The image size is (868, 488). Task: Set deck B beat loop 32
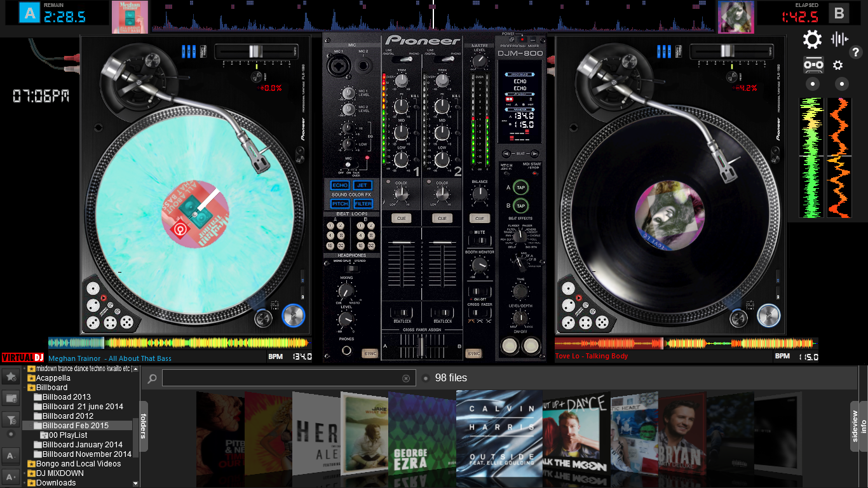(x=372, y=245)
